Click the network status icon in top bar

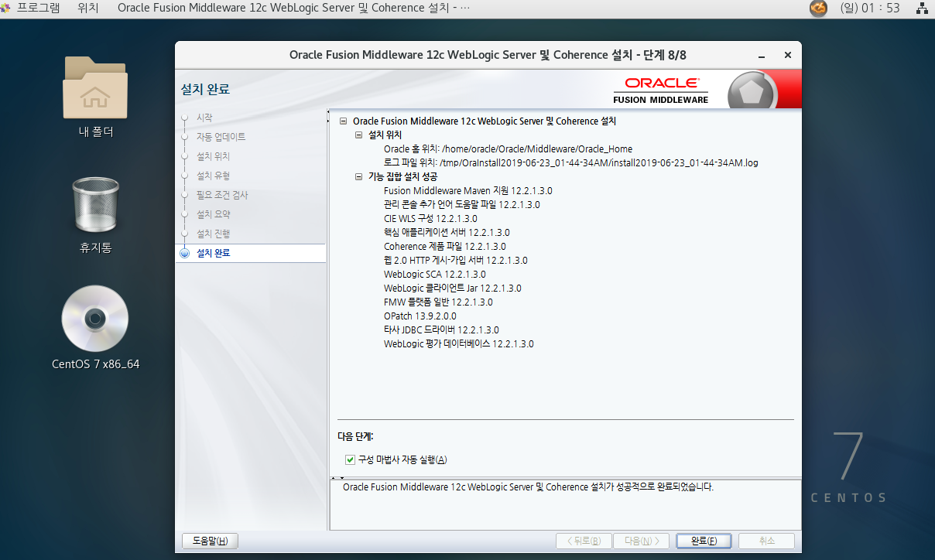[921, 9]
